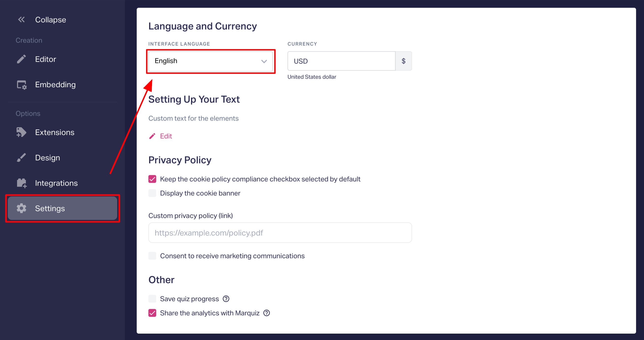Open the help icon beside Save quiz progress
The height and width of the screenshot is (340, 644).
tap(226, 299)
